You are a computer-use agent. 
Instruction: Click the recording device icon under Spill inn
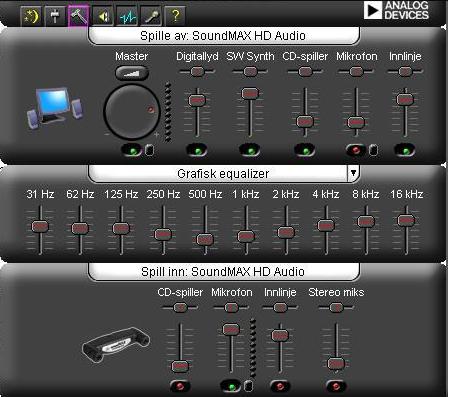point(116,345)
